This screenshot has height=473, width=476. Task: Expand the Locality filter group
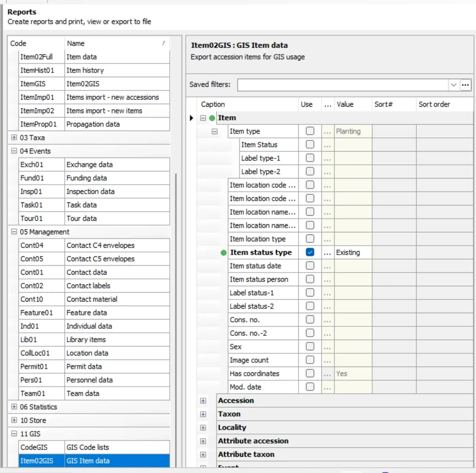[x=203, y=428]
